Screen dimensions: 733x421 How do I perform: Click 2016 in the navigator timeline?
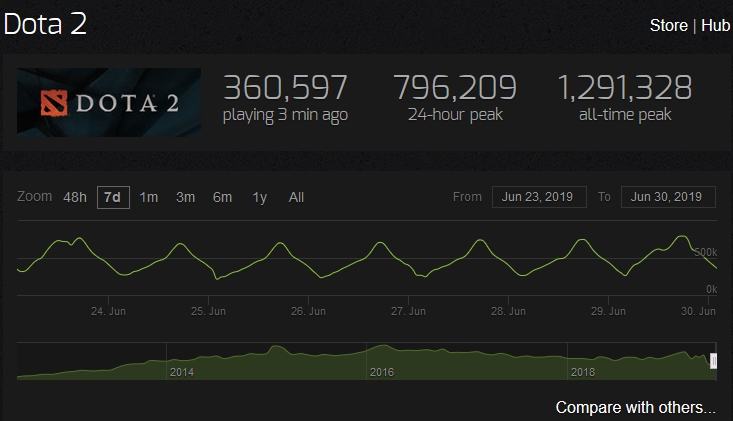[x=382, y=372]
